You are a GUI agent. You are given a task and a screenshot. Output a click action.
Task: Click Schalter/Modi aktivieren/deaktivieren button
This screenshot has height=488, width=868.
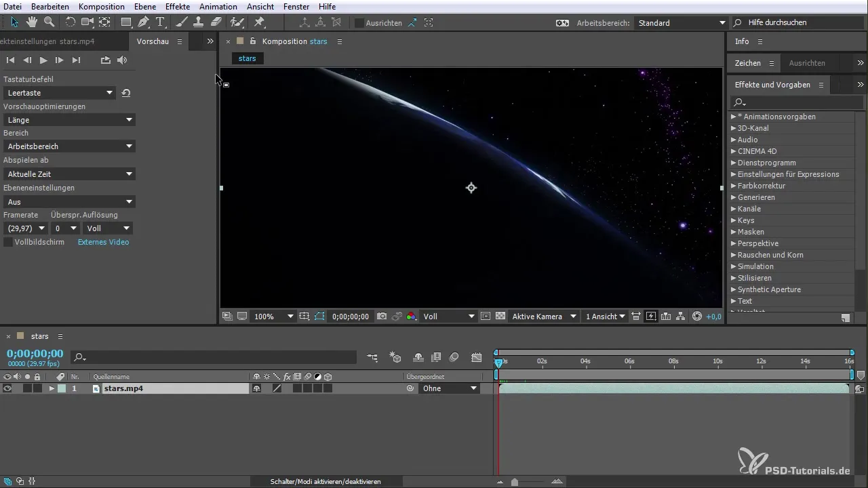click(x=325, y=481)
